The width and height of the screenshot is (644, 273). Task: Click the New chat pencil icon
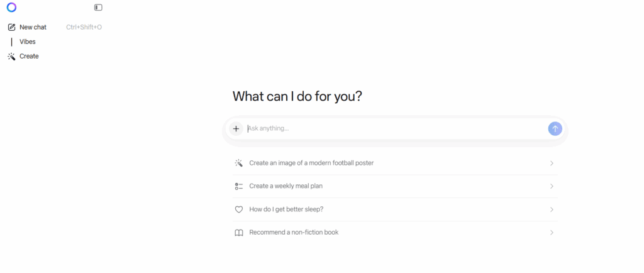(x=11, y=27)
